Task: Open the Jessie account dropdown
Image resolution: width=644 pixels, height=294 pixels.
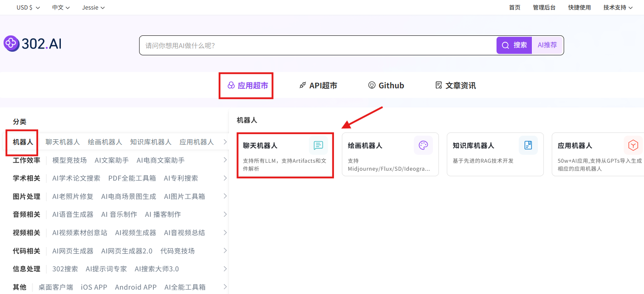Action: 93,8
